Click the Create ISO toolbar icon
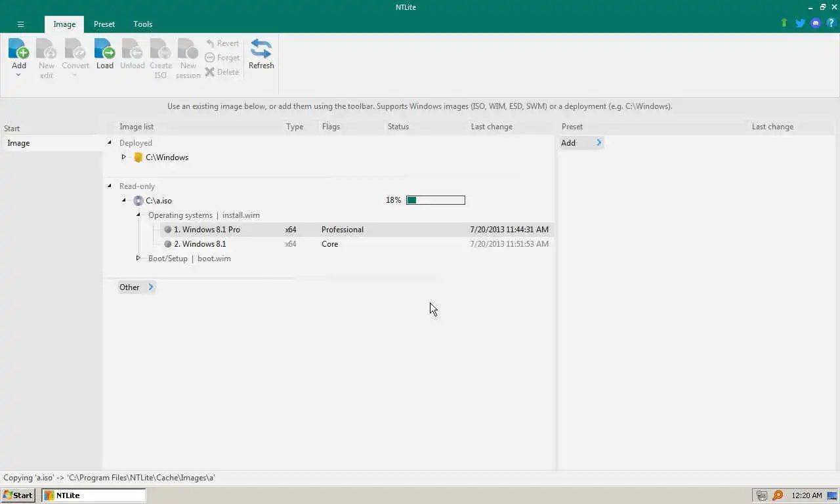Screen dimensions: 840x504 point(160,49)
